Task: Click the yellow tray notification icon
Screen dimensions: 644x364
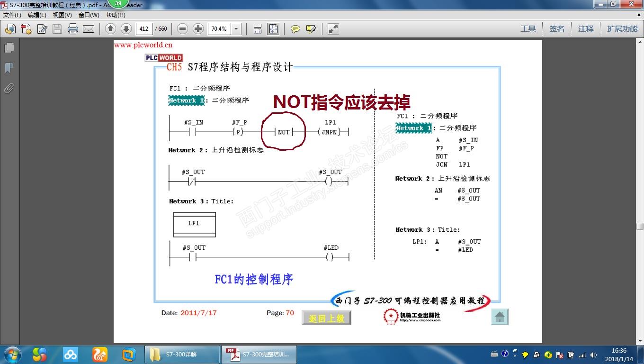Action: pos(525,355)
